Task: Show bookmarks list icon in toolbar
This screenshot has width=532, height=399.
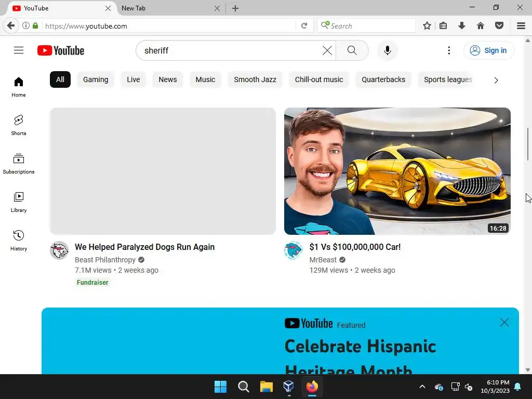Action: (443, 26)
